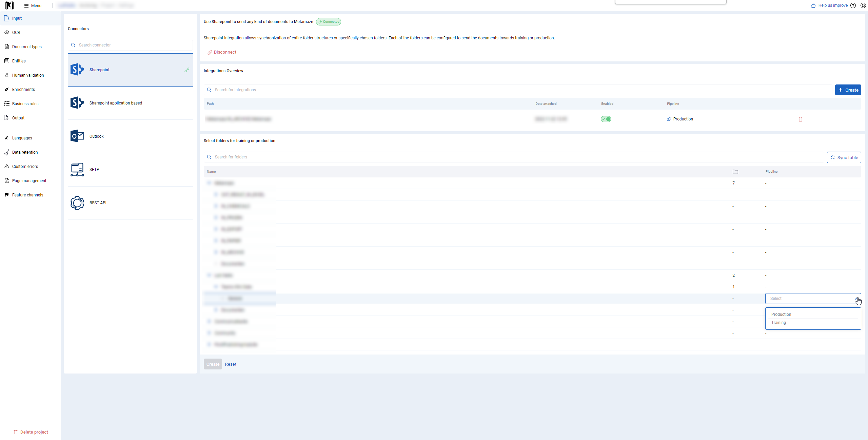Viewport: 868px width, 440px height.
Task: Focus the Search for integrations field
Action: tap(518, 90)
